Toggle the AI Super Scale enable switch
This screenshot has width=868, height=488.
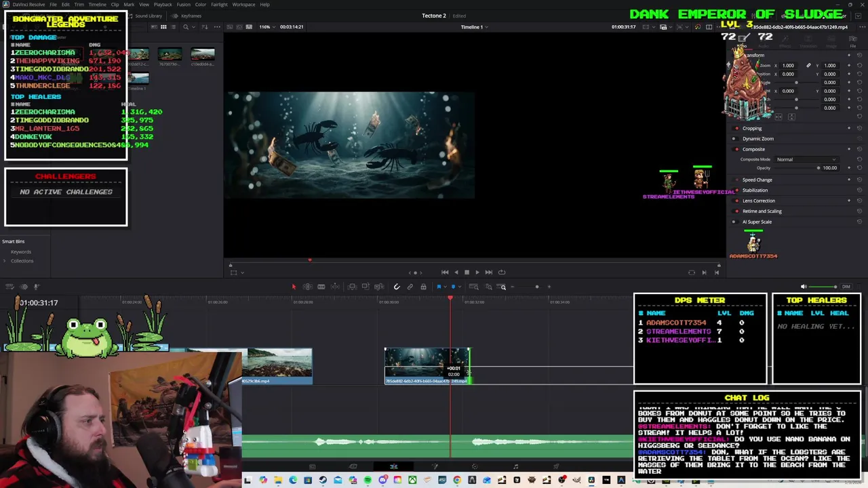tap(734, 222)
